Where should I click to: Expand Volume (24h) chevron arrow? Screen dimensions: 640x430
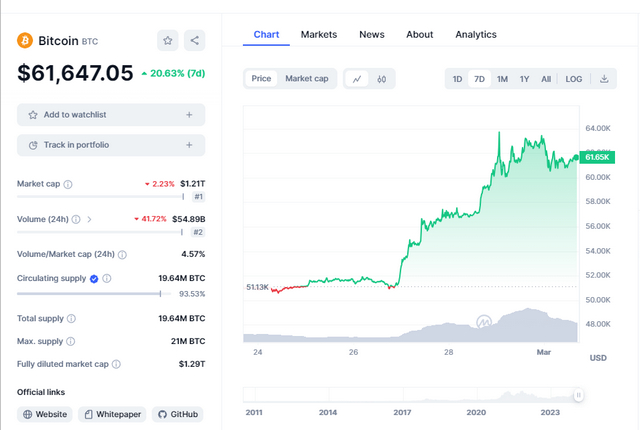[x=89, y=219]
